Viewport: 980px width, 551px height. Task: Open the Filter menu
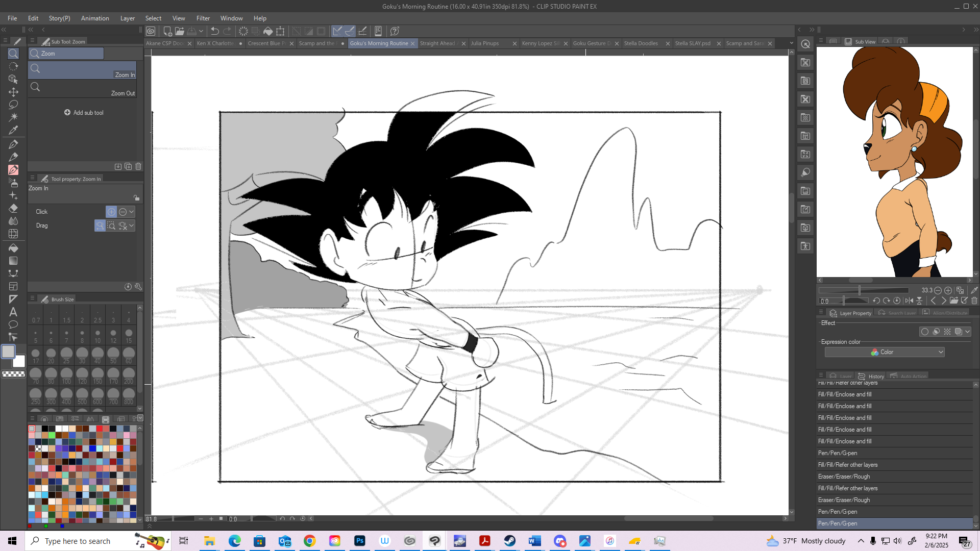tap(203, 18)
